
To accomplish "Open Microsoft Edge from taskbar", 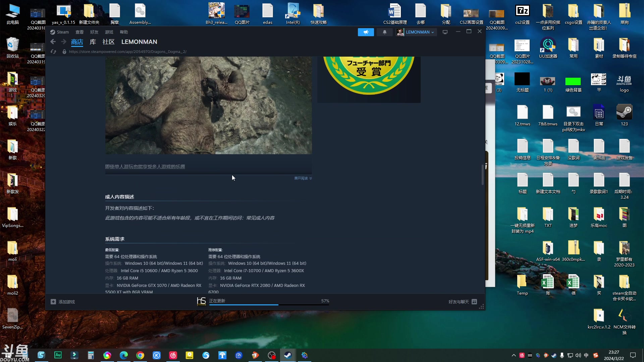I will [x=124, y=355].
